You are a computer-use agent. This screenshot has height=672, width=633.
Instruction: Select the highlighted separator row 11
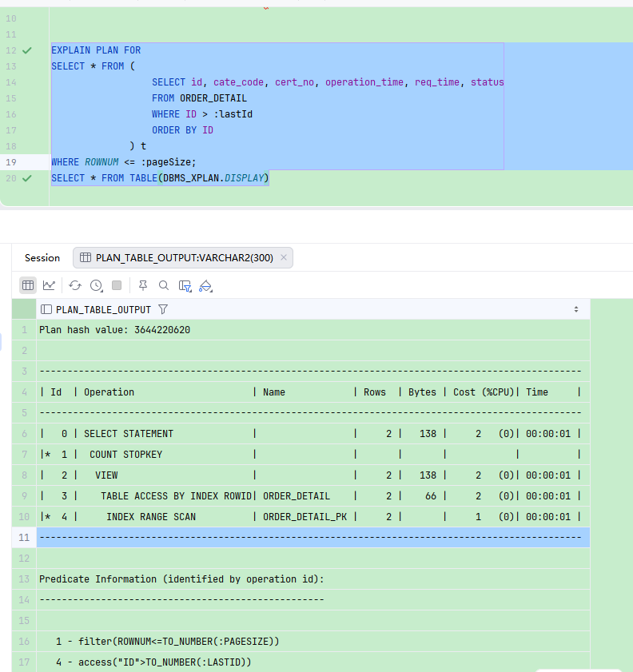pyautogui.click(x=312, y=537)
